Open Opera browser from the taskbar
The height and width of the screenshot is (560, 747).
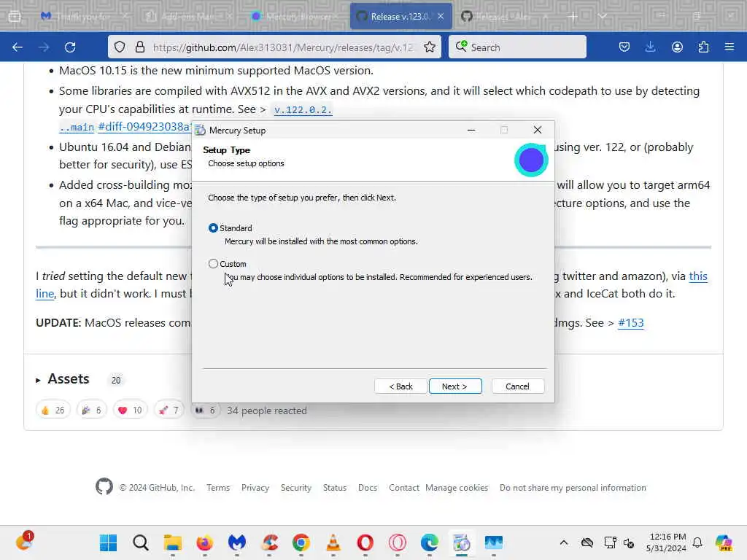pos(365,542)
